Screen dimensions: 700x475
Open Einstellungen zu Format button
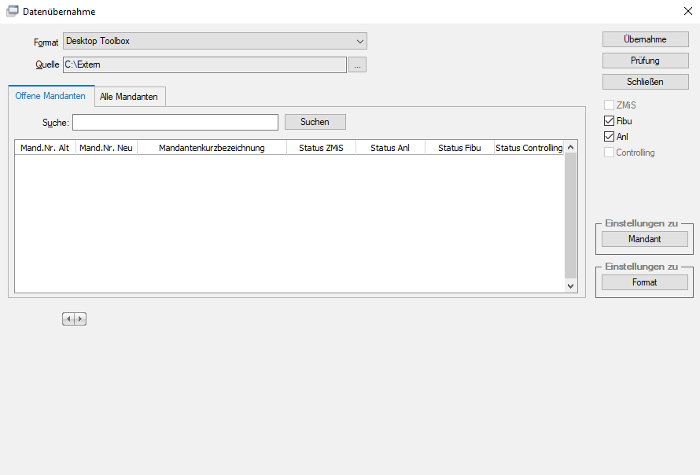pos(645,283)
